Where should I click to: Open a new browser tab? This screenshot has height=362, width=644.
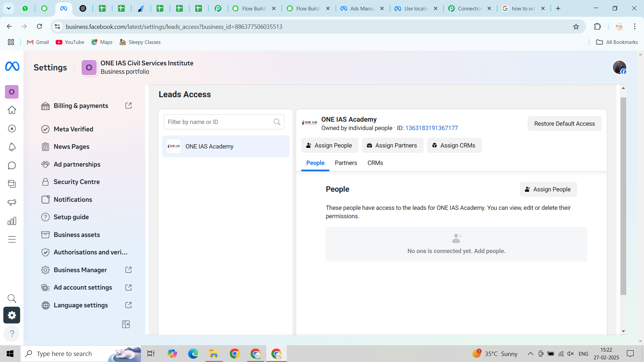[x=558, y=8]
